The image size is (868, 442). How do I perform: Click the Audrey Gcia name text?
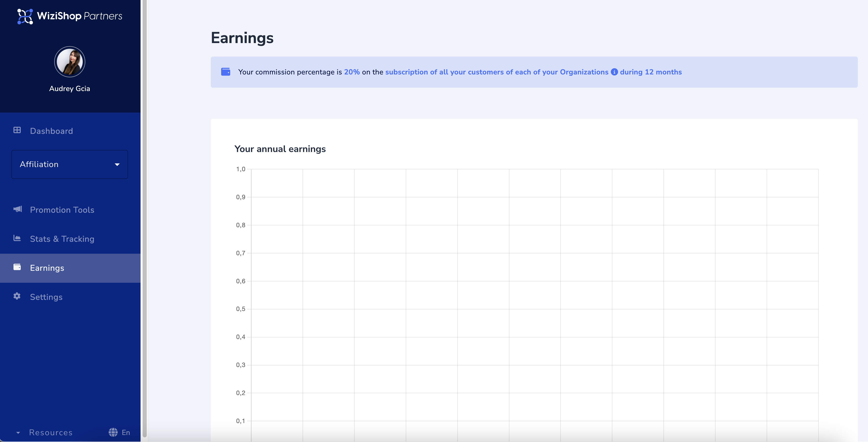[70, 89]
